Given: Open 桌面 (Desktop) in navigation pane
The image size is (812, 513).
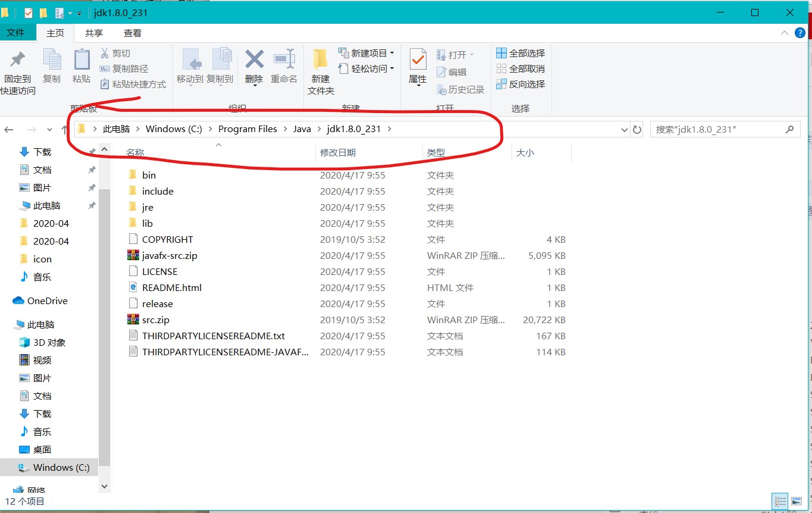Looking at the screenshot, I should 42,449.
